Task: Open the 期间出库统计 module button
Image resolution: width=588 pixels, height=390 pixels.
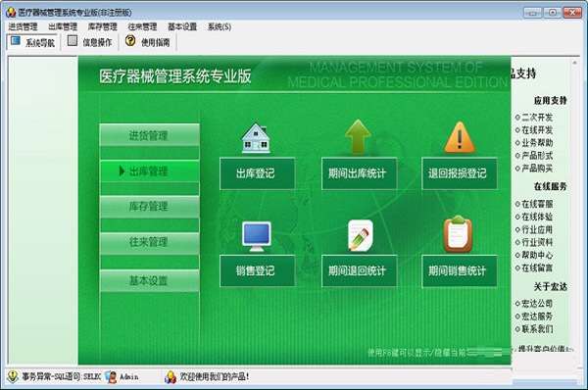Action: click(359, 173)
